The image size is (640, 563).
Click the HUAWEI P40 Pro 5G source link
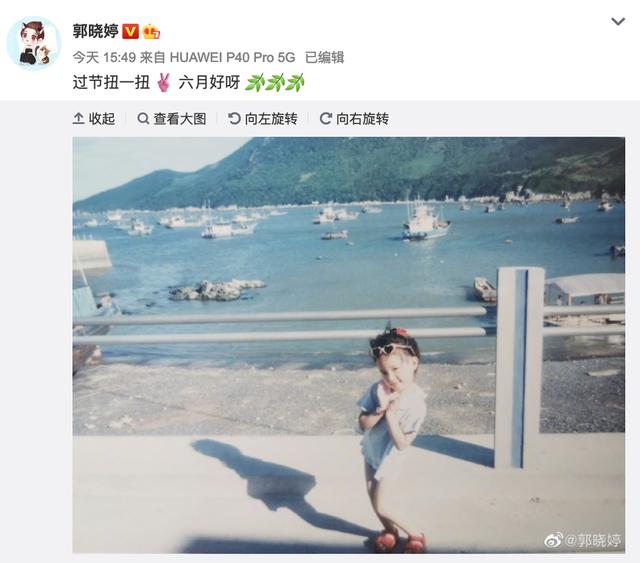pyautogui.click(x=232, y=57)
